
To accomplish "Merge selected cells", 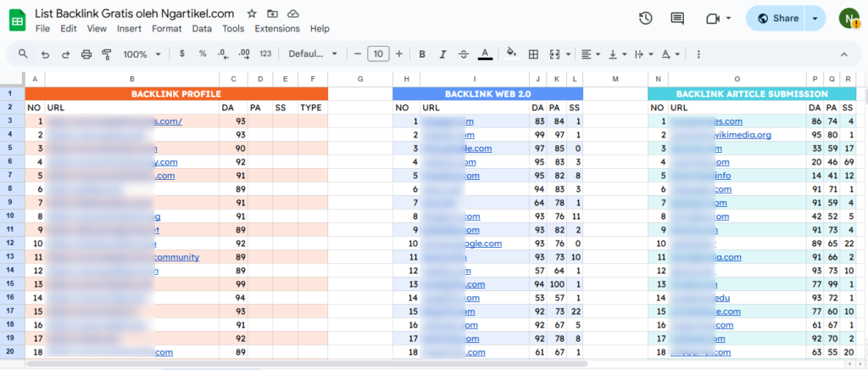I will coord(554,54).
